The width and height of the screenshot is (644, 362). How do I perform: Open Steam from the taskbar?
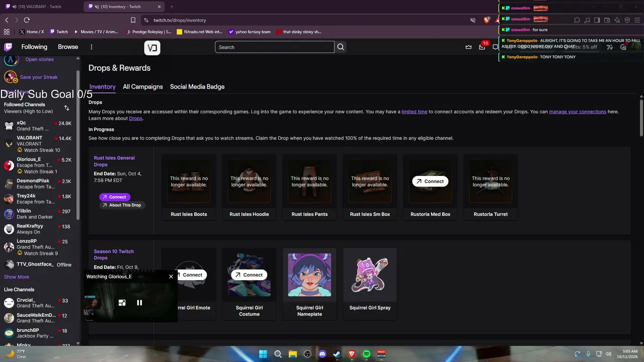click(337, 354)
